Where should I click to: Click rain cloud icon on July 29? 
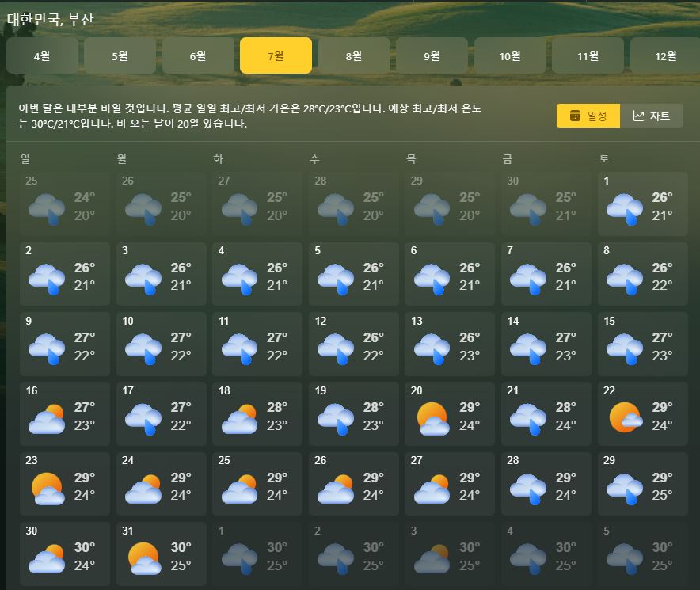pyautogui.click(x=625, y=489)
